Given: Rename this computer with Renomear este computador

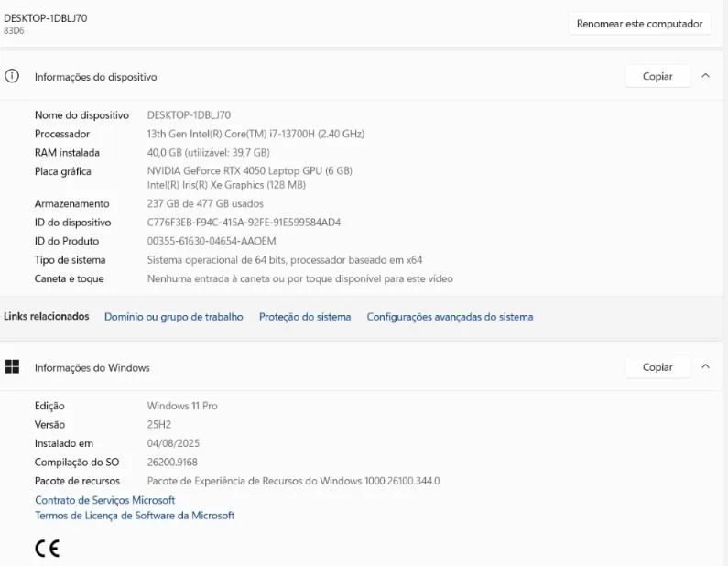Looking at the screenshot, I should [x=639, y=24].
